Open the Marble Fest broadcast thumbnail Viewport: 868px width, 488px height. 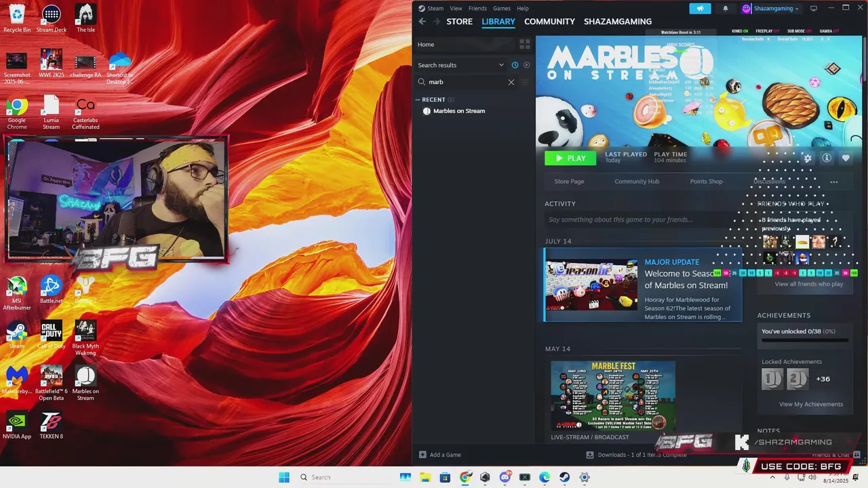point(613,395)
